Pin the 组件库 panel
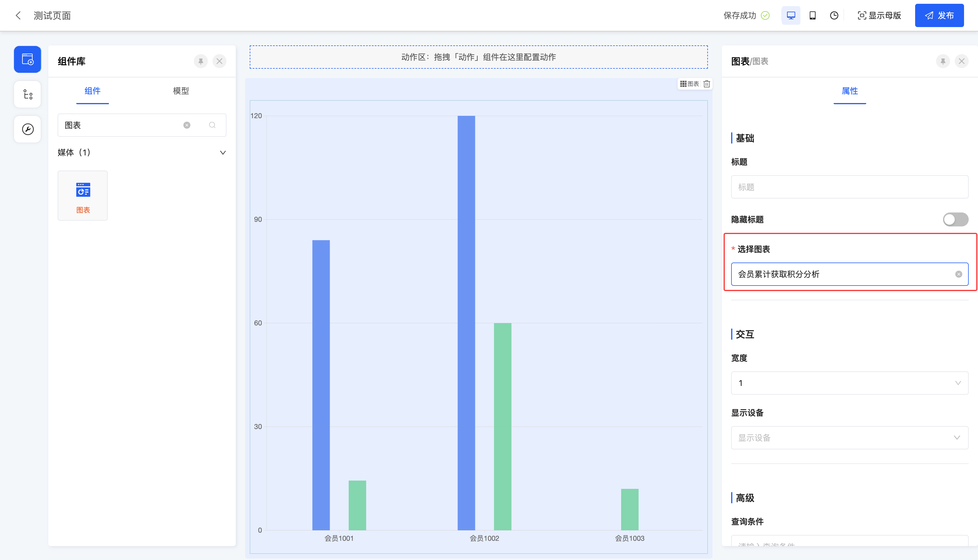This screenshot has height=560, width=978. [x=200, y=61]
